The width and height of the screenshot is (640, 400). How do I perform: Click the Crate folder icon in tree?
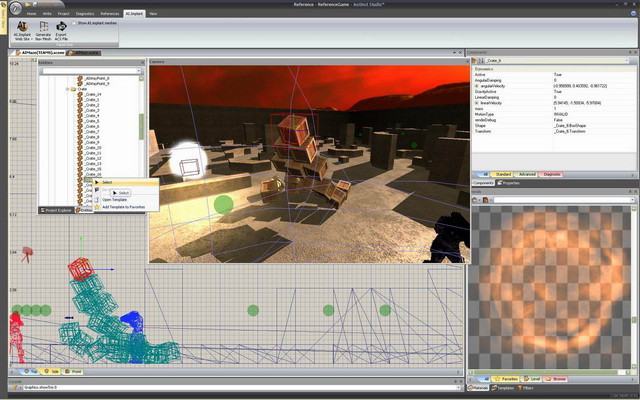pyautogui.click(x=73, y=89)
